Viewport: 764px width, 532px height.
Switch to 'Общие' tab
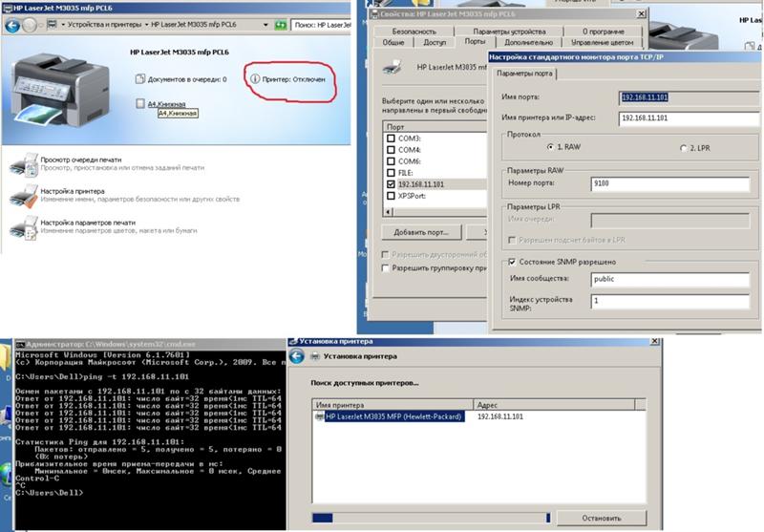[393, 42]
